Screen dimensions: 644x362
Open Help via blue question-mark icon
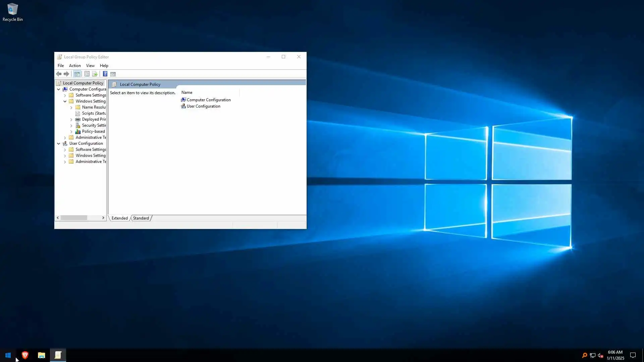point(105,74)
